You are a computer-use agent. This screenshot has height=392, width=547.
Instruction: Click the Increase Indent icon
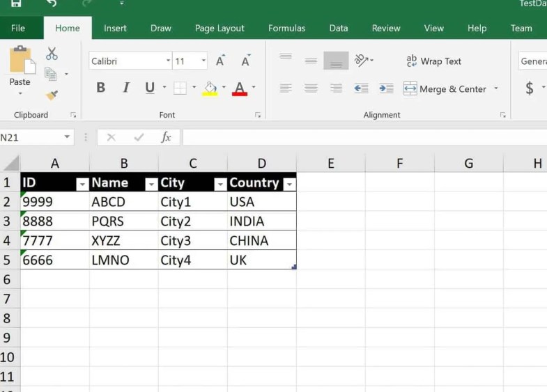coord(386,88)
